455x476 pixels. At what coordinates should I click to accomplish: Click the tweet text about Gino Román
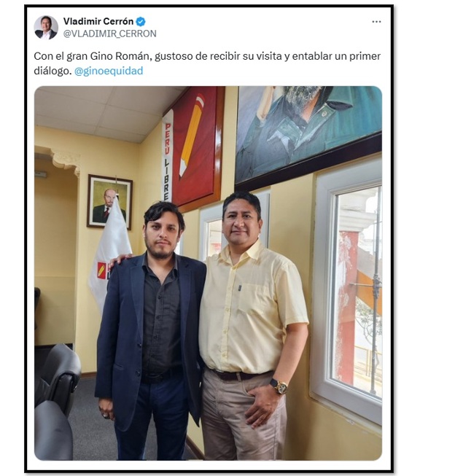coord(207,63)
